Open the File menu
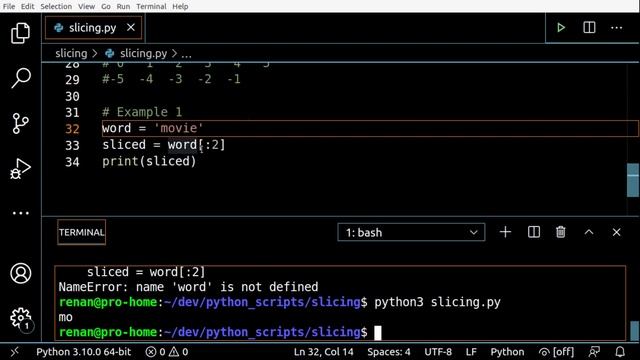Image resolution: width=640 pixels, height=360 pixels. [9, 7]
